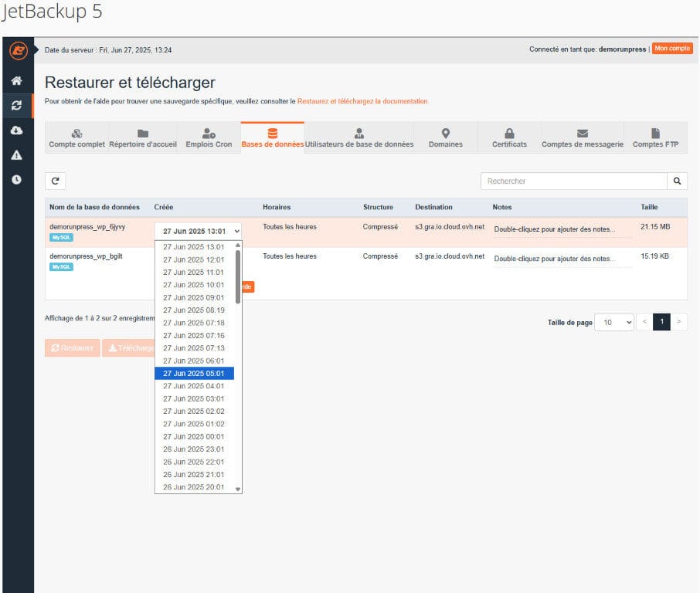Click the JetBackup logo icon in sidebar

click(16, 50)
